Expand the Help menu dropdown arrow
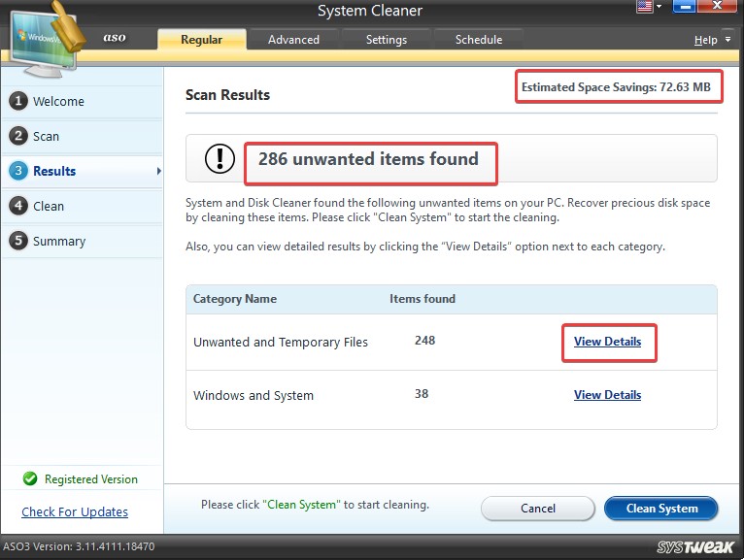 coord(726,41)
